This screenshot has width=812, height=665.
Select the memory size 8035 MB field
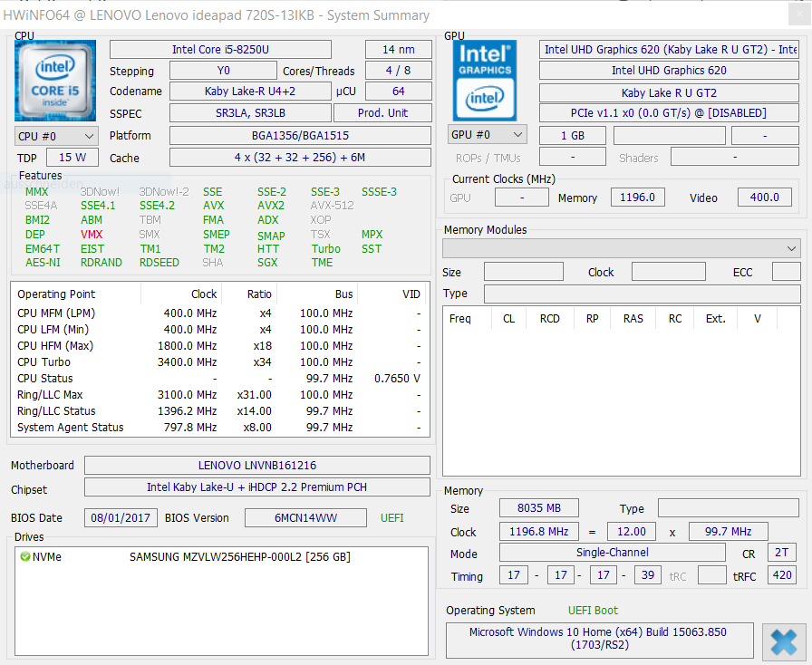click(x=537, y=509)
